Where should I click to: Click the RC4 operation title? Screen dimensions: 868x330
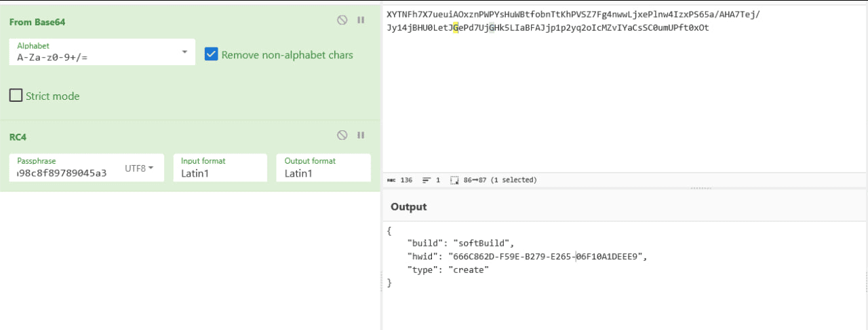(18, 136)
